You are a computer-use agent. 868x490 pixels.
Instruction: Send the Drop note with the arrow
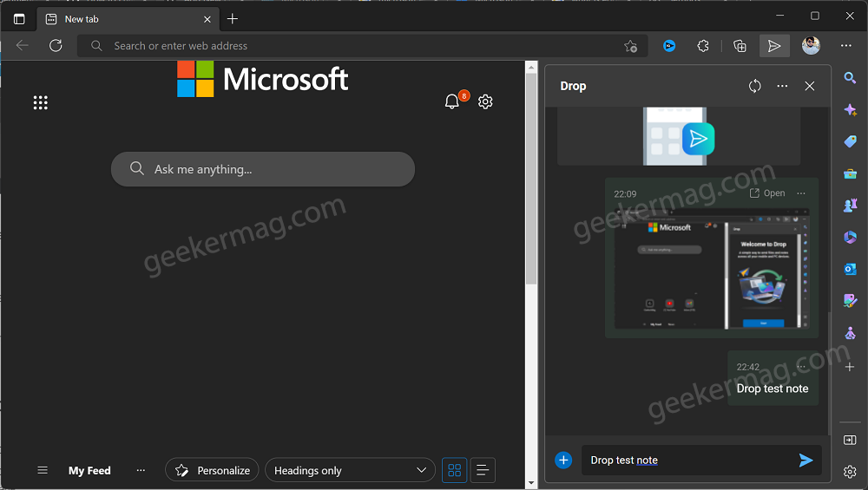pyautogui.click(x=806, y=461)
